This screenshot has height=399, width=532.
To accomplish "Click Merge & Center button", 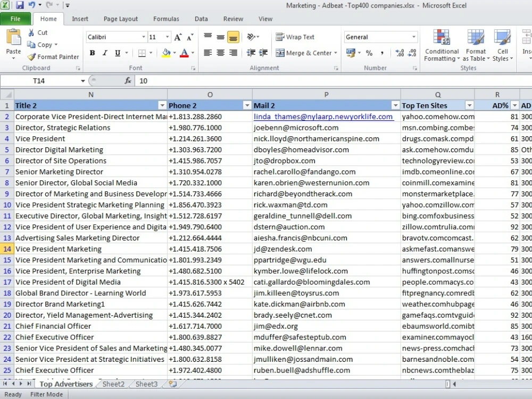I will (304, 53).
